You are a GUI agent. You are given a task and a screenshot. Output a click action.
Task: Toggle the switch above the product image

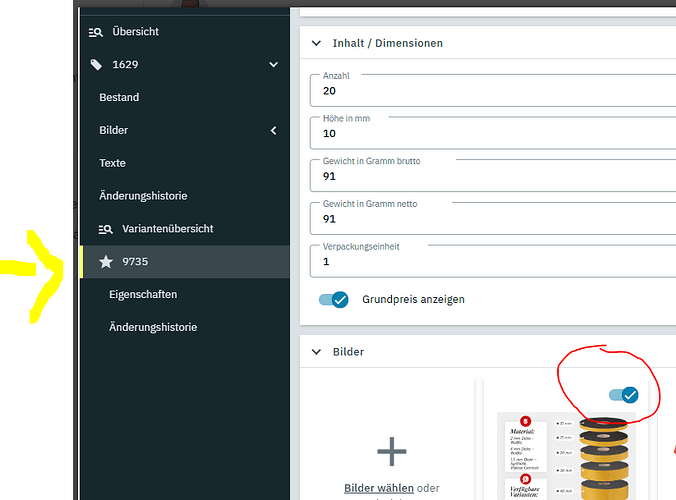[623, 395]
